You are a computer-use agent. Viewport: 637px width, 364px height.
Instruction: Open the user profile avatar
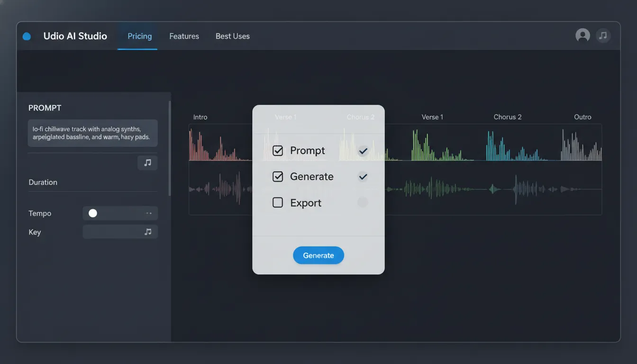pyautogui.click(x=582, y=36)
